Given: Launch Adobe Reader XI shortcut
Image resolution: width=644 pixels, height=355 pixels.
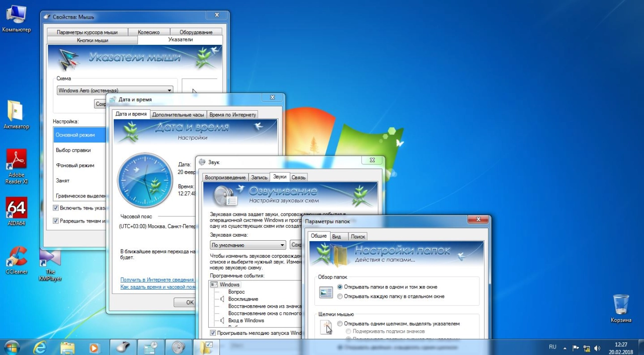Looking at the screenshot, I should click(x=16, y=166).
